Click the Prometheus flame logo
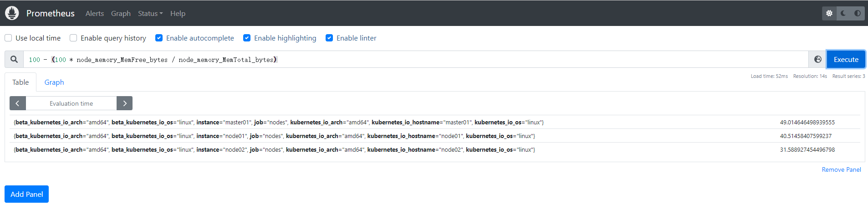 click(12, 13)
